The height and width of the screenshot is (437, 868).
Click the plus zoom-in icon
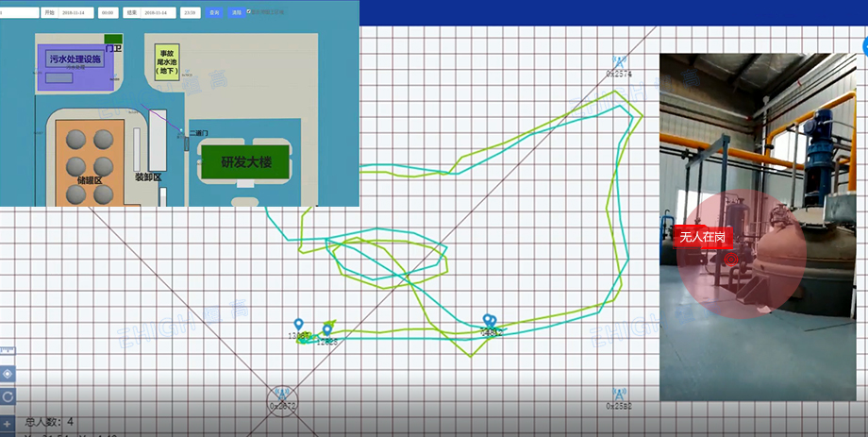click(x=8, y=425)
